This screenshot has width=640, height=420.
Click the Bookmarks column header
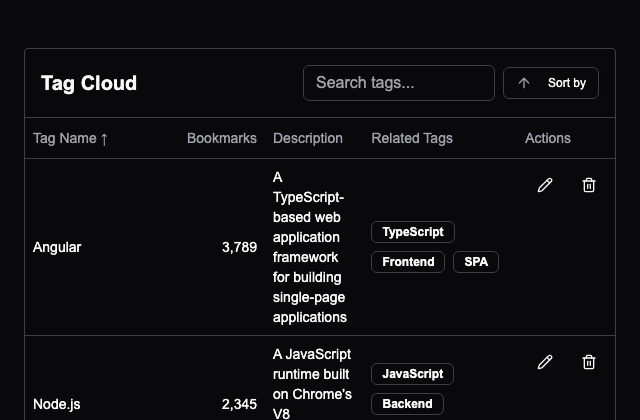[x=222, y=138]
